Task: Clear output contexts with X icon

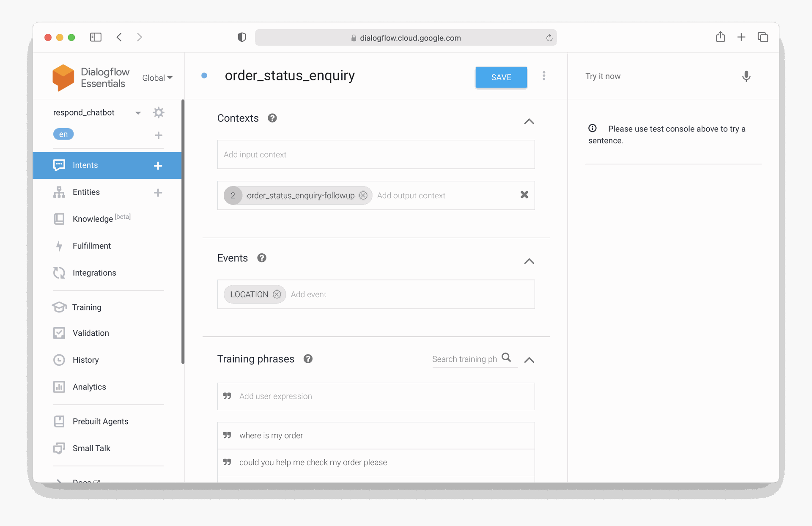Action: point(524,195)
